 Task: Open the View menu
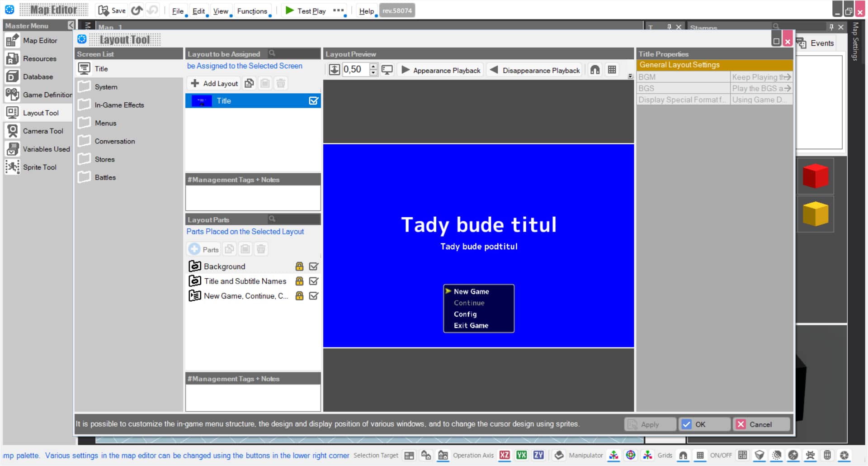[221, 11]
